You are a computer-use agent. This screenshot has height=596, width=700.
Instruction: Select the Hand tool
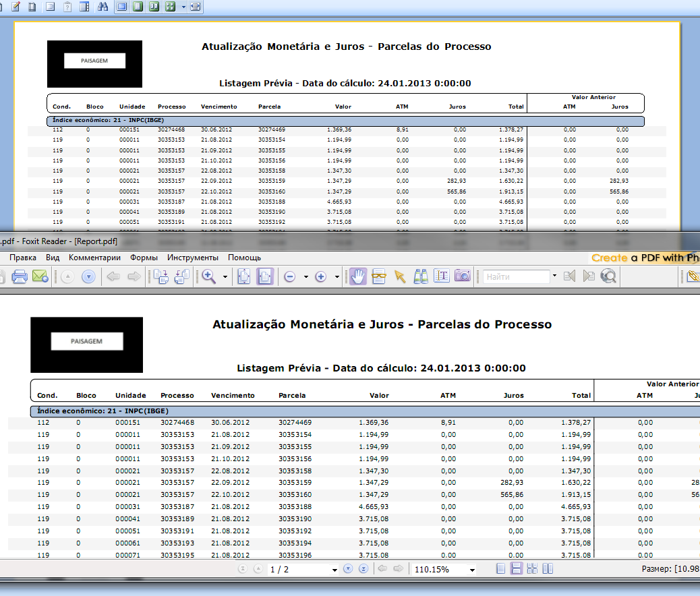[x=357, y=277]
